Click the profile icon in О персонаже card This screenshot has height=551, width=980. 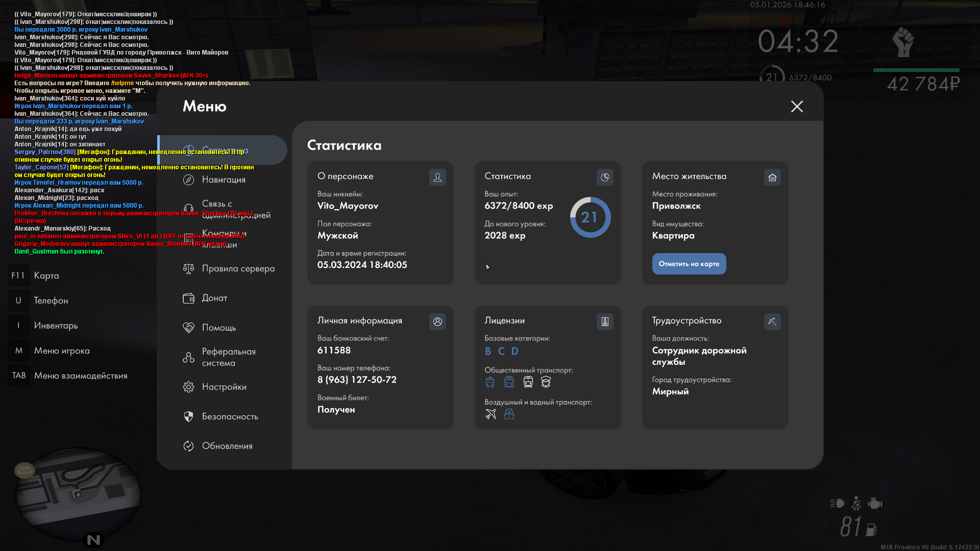(x=437, y=177)
